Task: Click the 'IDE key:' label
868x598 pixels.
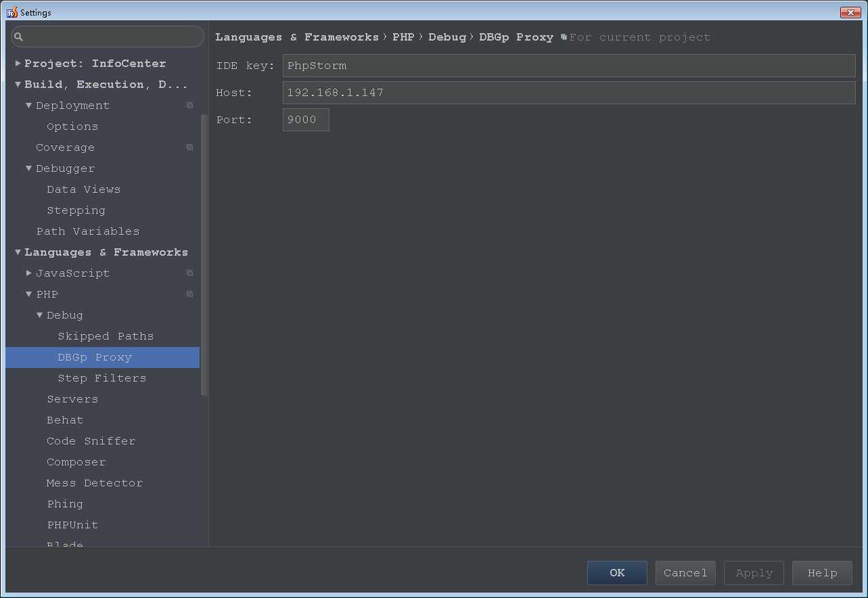Action: [245, 66]
